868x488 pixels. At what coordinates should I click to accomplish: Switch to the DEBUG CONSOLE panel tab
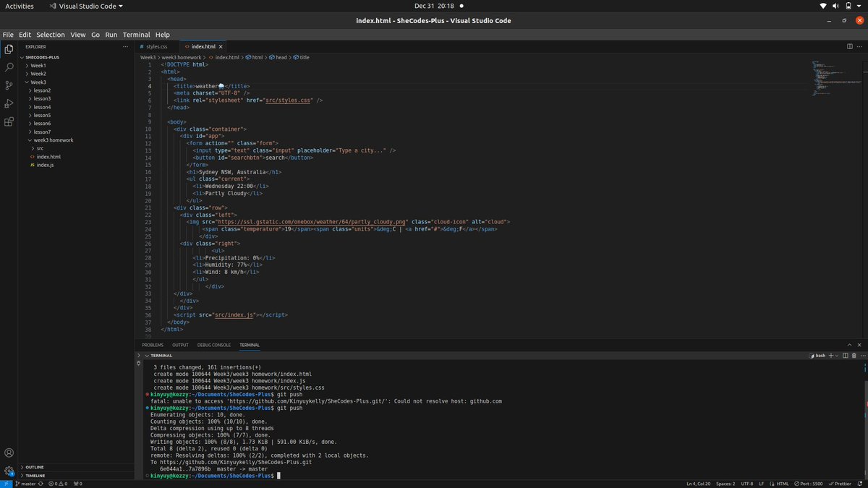pyautogui.click(x=214, y=345)
